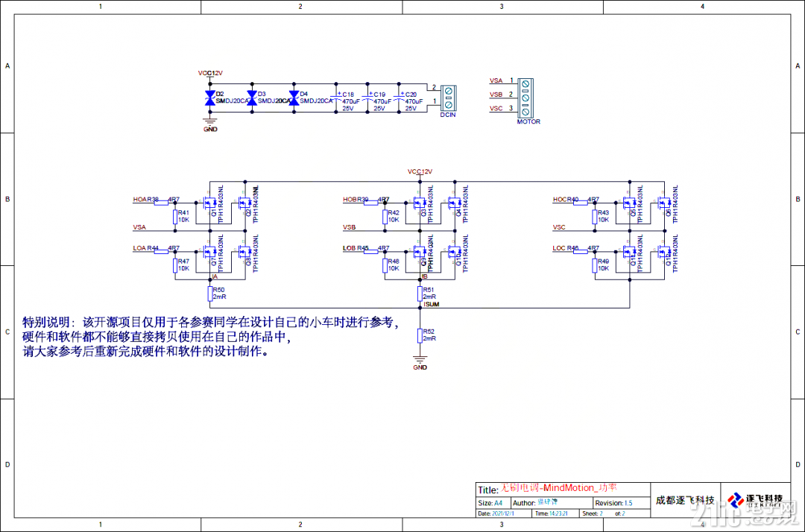Select the D2 SMDJ20CA TVS diode symbol
Image resolution: width=805 pixels, height=532 pixels.
(210, 98)
